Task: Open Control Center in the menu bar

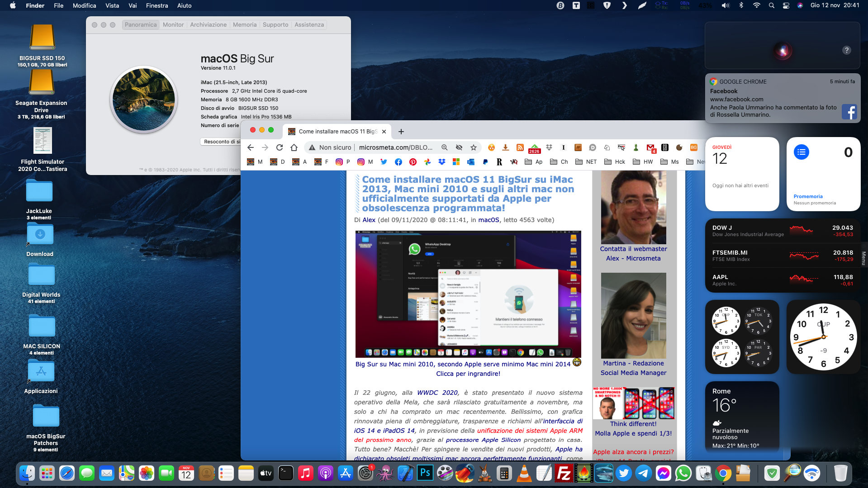Action: tap(786, 5)
